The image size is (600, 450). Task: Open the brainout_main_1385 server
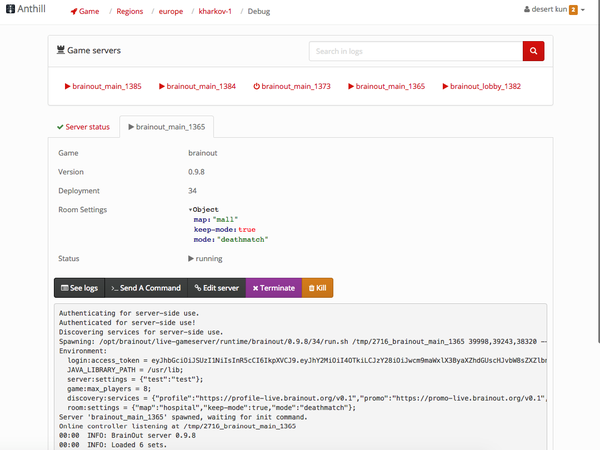[103, 87]
